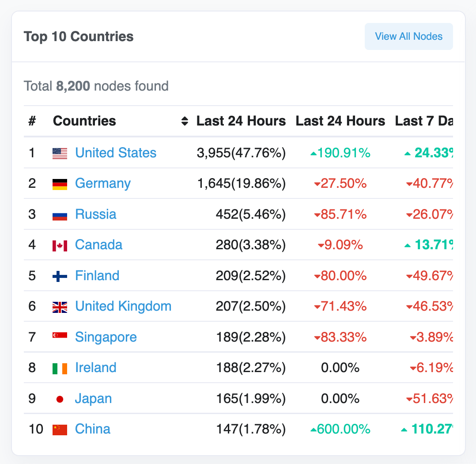The height and width of the screenshot is (464, 476).
Task: Open the Germany country link
Action: tap(103, 183)
